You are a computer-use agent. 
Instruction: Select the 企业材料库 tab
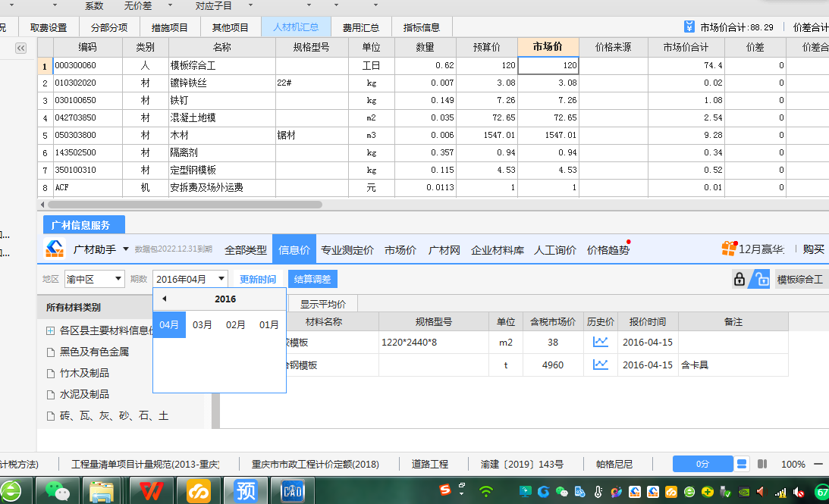[x=497, y=250]
